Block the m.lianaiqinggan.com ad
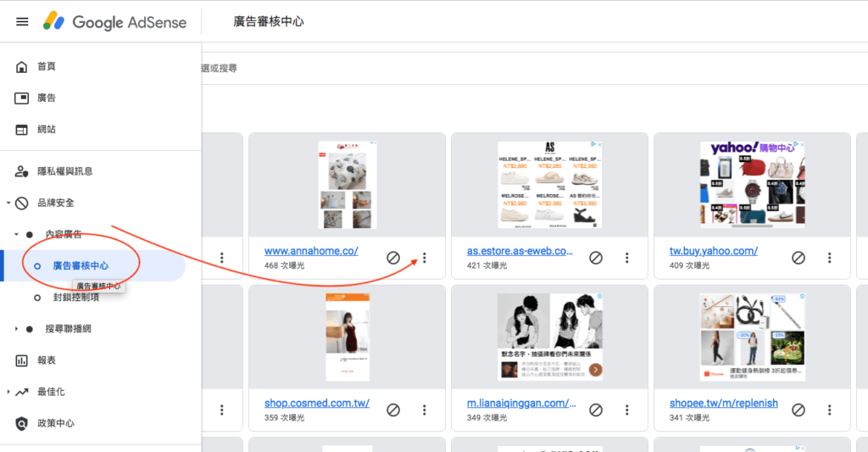Viewport: 868px width, 452px height. click(x=596, y=410)
